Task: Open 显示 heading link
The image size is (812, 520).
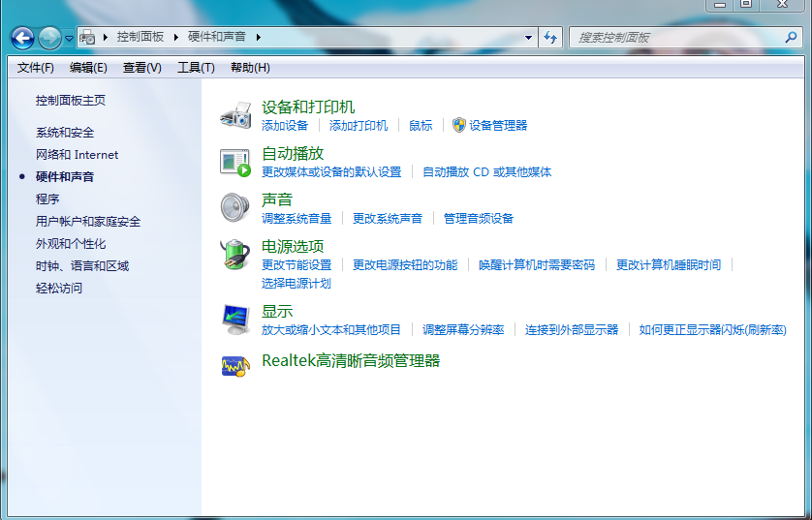Action: 277,311
